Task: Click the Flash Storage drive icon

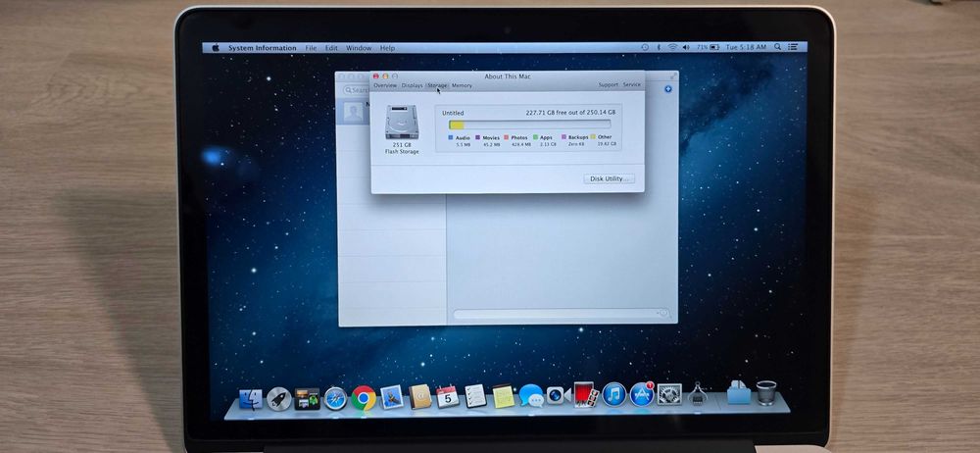Action: 401,122
